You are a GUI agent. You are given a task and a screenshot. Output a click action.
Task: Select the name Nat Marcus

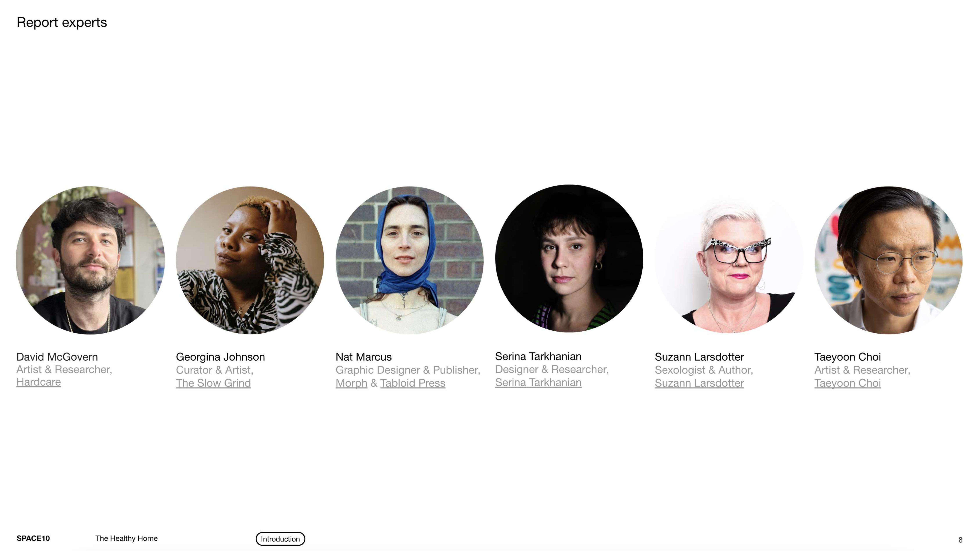click(x=363, y=357)
